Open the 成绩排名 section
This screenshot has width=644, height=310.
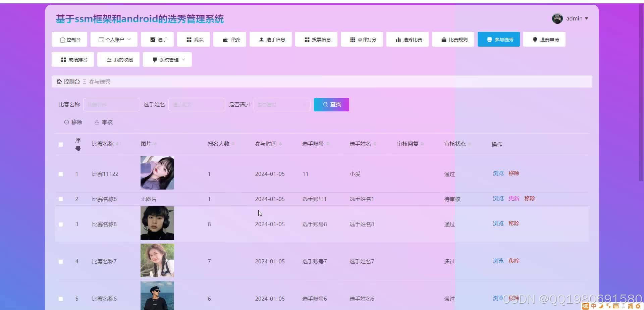pos(73,59)
